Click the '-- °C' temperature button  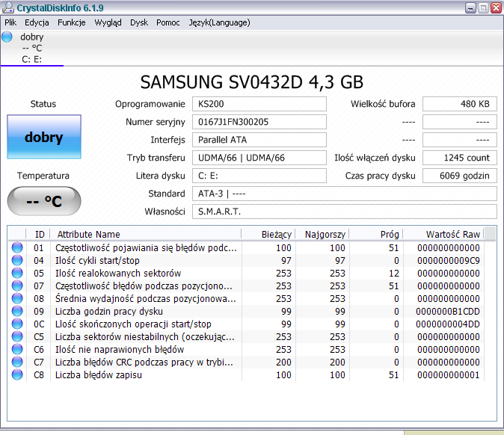(x=44, y=201)
